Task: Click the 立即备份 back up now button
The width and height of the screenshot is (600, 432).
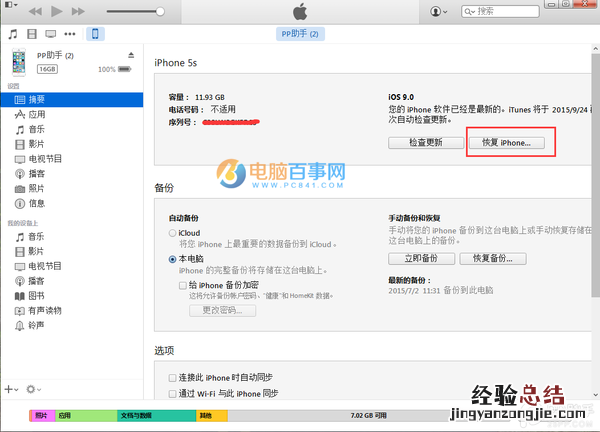Action: [421, 259]
